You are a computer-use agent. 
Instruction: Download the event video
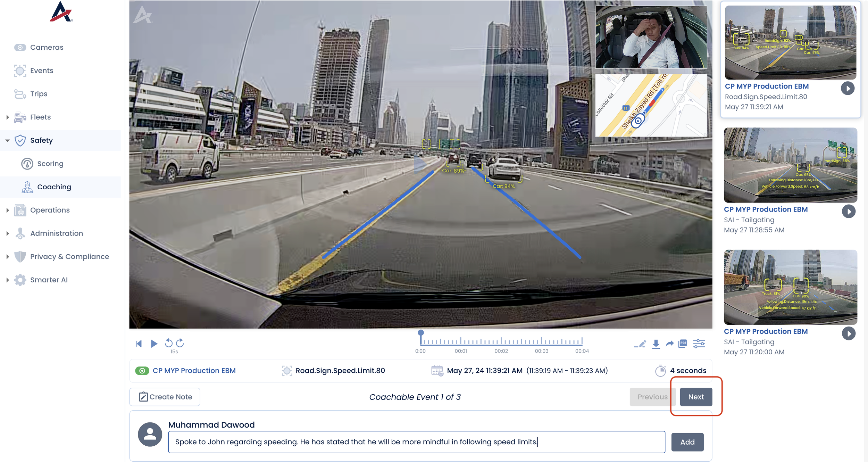pyautogui.click(x=656, y=344)
